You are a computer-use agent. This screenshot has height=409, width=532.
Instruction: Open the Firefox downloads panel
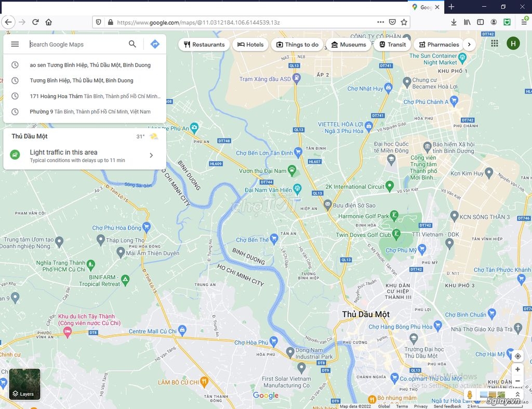tap(454, 22)
